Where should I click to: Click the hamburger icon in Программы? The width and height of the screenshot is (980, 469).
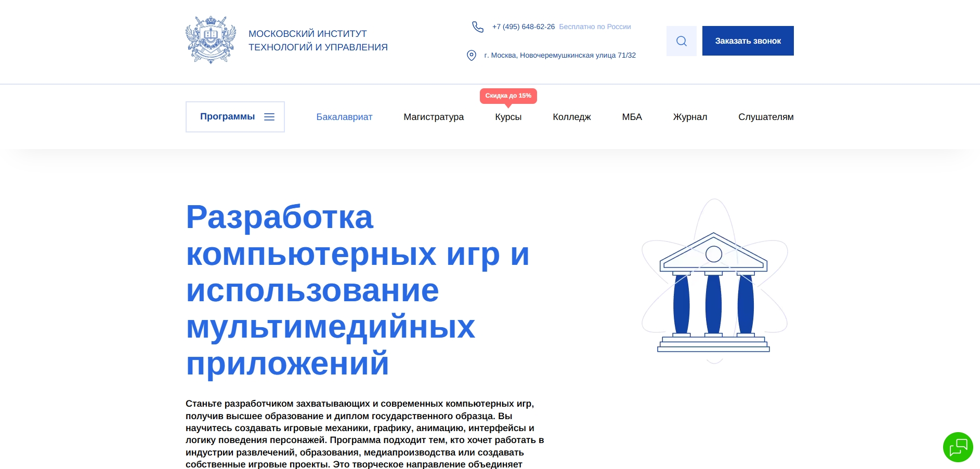click(269, 117)
